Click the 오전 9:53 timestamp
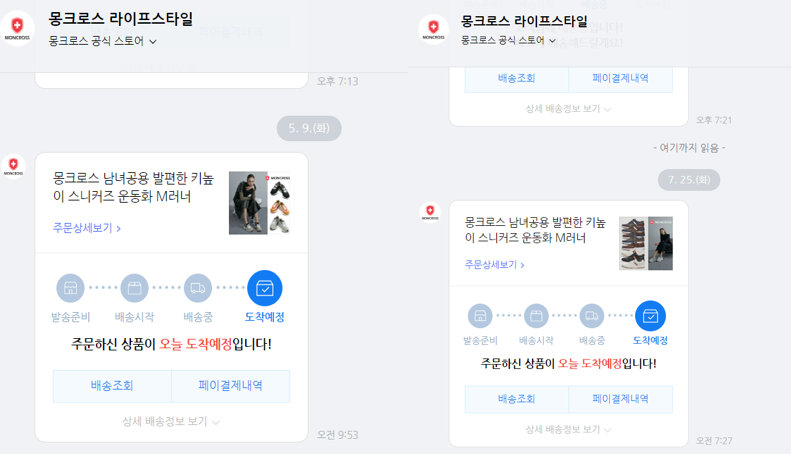The image size is (791, 454). pos(337,435)
